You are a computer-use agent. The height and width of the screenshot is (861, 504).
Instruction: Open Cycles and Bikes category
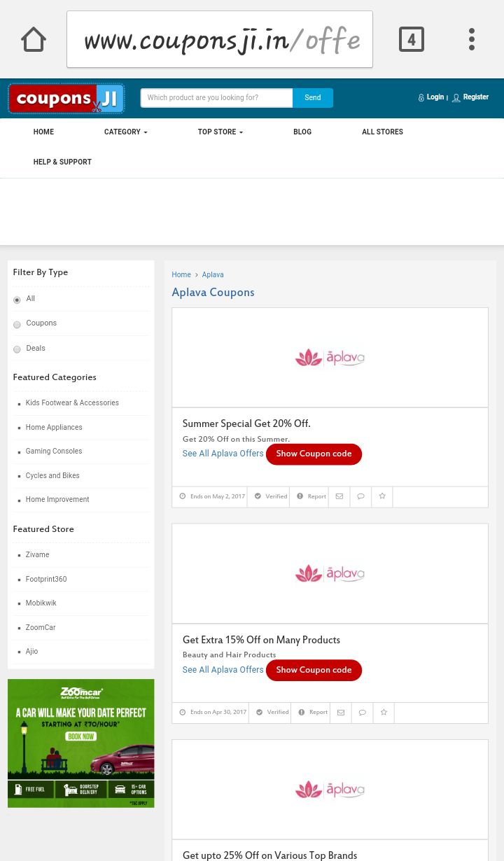pos(52,476)
